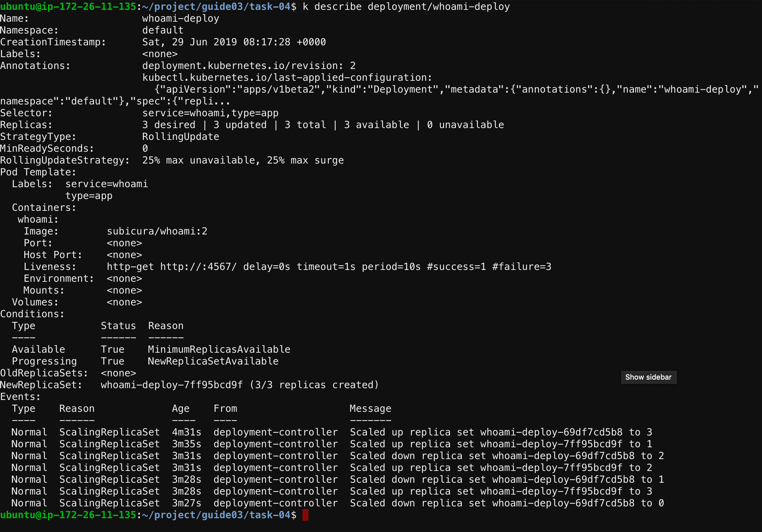762x532 pixels.
Task: Click 'ubuntu@ip-172-26-11-135' in the top prompt
Action: point(68,7)
